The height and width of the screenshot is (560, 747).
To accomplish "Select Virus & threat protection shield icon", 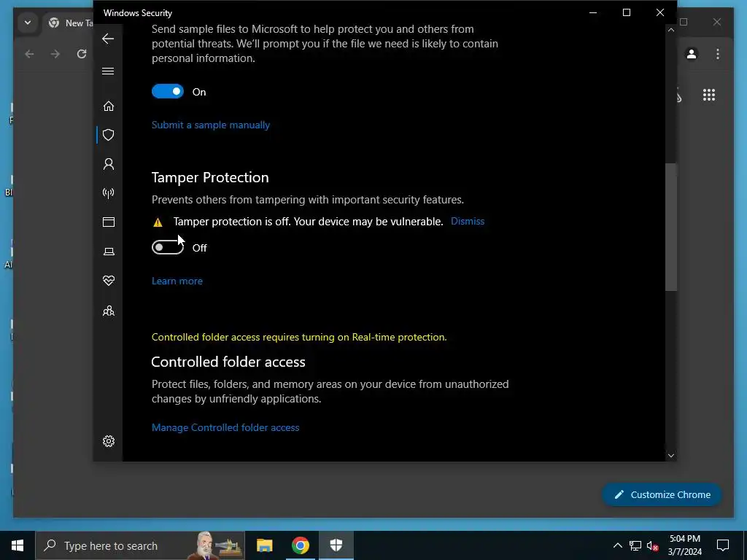I will click(x=109, y=135).
